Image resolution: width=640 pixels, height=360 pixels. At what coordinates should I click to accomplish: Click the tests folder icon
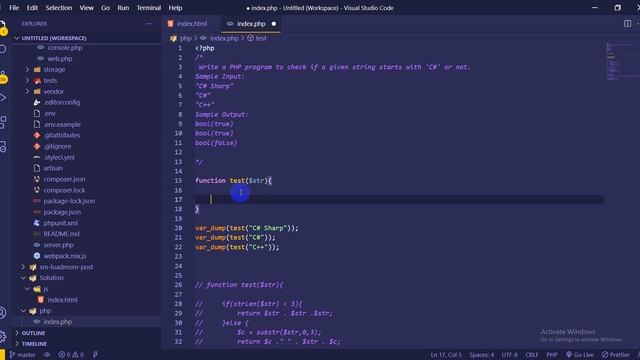pos(37,80)
